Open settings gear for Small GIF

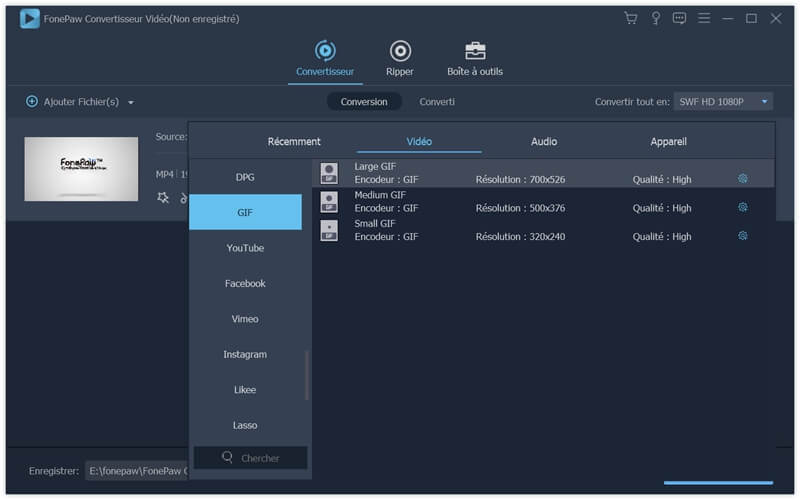click(x=743, y=235)
